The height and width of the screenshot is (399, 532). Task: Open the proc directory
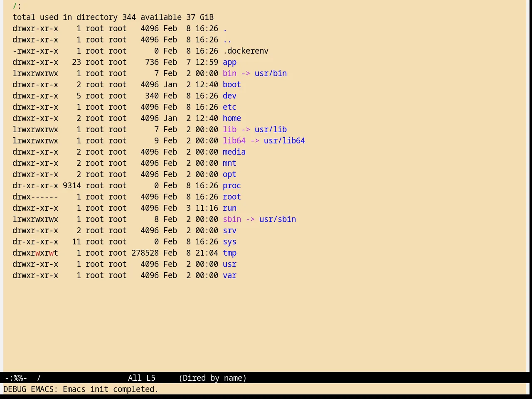[x=232, y=186]
